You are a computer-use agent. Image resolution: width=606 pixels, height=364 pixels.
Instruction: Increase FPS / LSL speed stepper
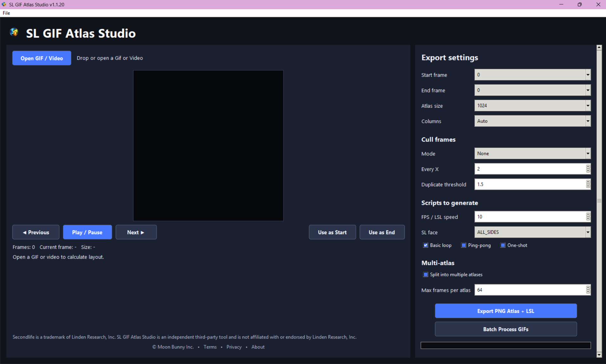tap(588, 215)
